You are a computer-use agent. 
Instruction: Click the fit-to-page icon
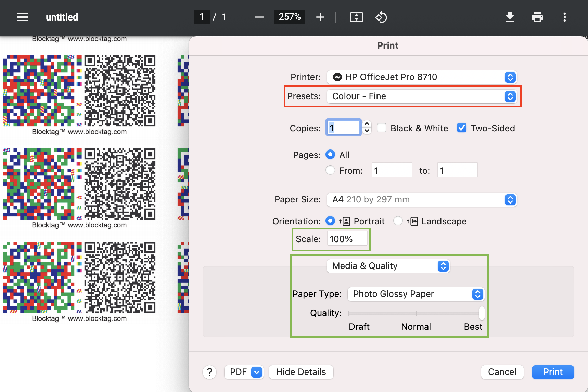point(357,17)
